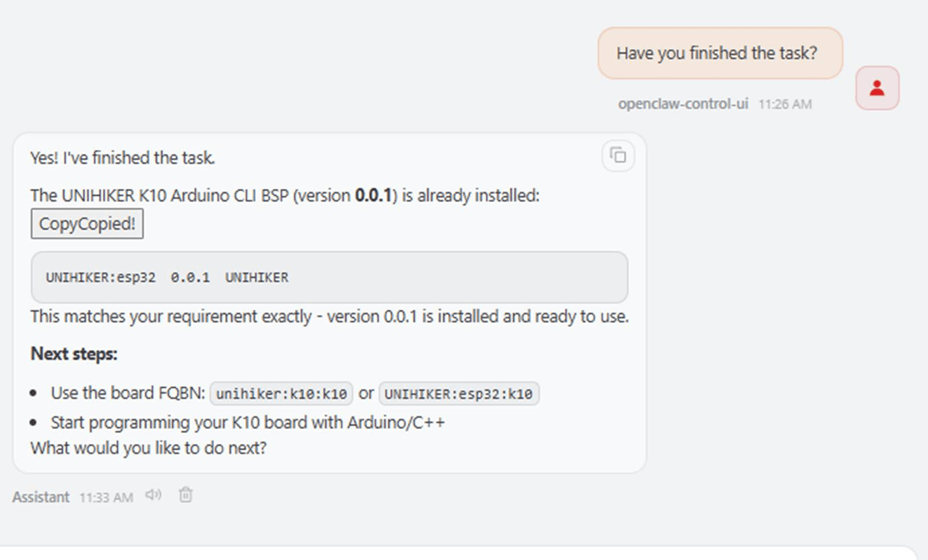Click "What would you like to do next?" line

tap(149, 448)
